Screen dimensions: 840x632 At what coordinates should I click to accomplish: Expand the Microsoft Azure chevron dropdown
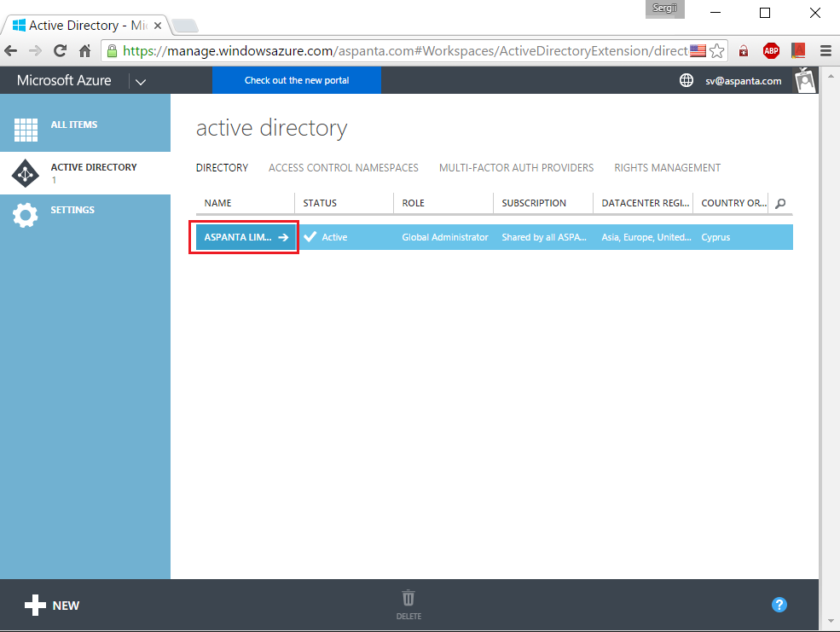pos(140,81)
